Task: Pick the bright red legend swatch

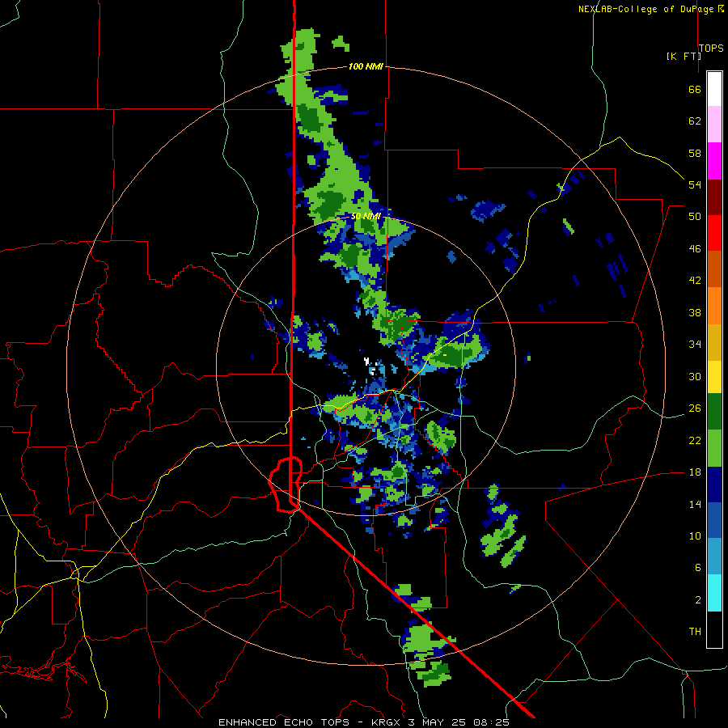Action: point(714,233)
